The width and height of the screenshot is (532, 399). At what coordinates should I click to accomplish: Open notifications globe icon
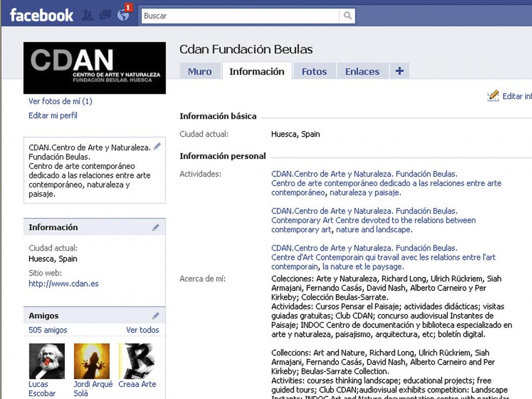[x=123, y=15]
